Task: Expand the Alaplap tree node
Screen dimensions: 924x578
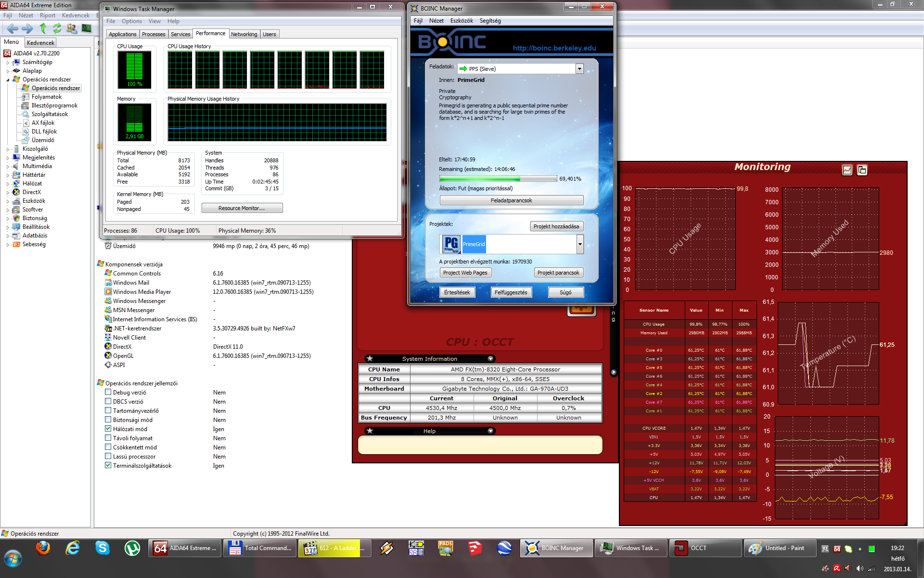Action: coord(8,71)
